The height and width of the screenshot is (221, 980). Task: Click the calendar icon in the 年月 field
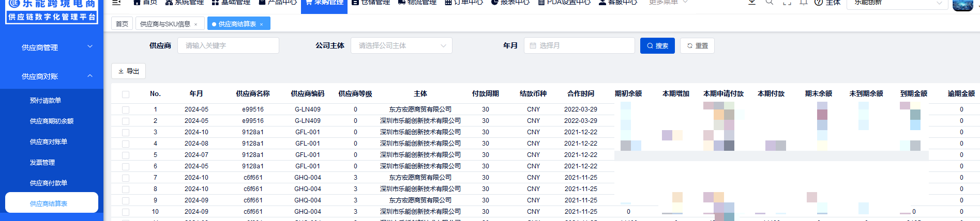(533, 45)
